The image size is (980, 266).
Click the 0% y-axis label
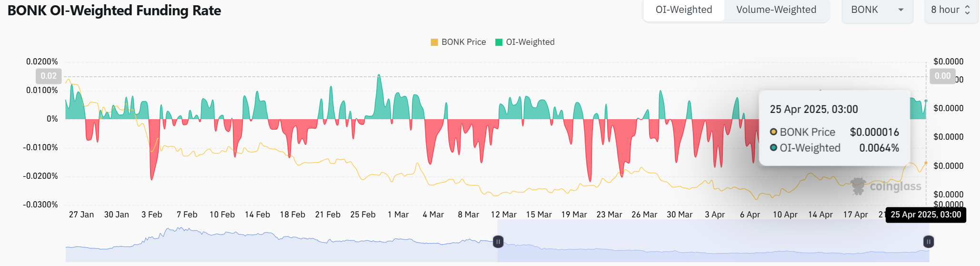click(x=52, y=119)
